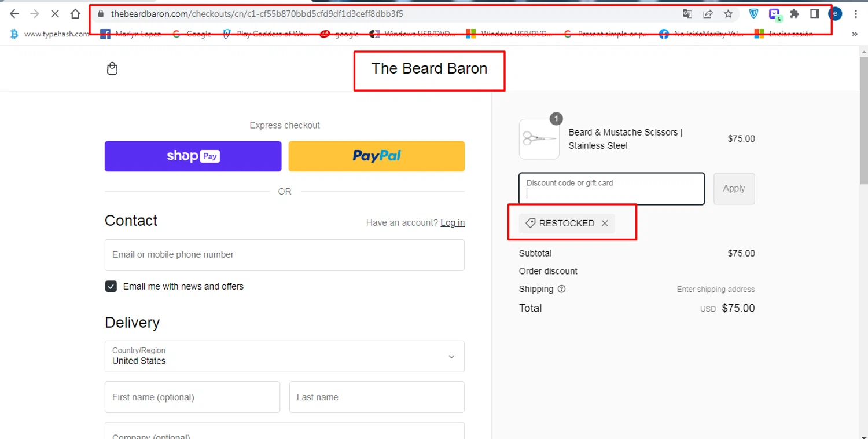Image resolution: width=868 pixels, height=439 pixels.
Task: Pay with Shop Pay
Action: (193, 156)
